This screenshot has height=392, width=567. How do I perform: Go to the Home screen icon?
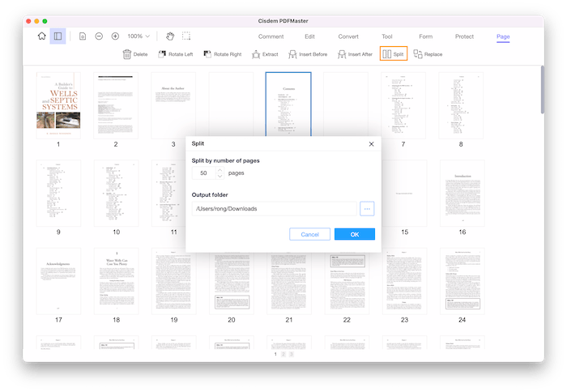[x=42, y=36]
